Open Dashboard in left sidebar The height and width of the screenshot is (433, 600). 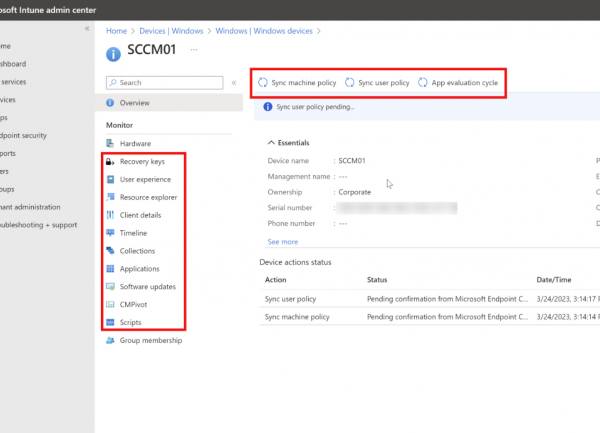13,64
